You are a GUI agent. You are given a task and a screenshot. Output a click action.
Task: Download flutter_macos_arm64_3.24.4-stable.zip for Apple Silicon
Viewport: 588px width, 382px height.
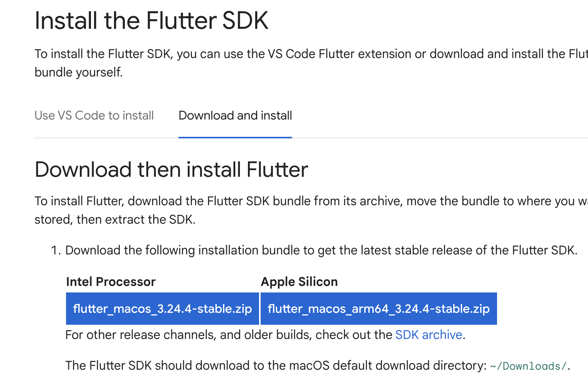pyautogui.click(x=379, y=309)
